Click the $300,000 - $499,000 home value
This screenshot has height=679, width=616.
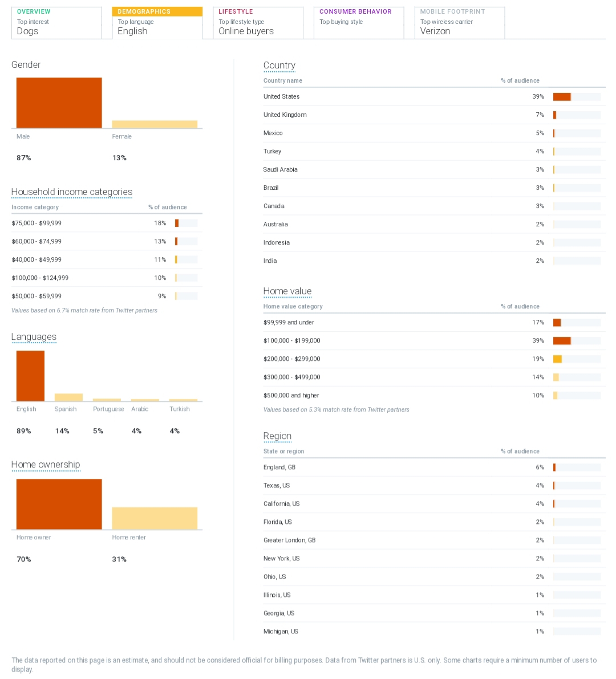tap(434, 377)
